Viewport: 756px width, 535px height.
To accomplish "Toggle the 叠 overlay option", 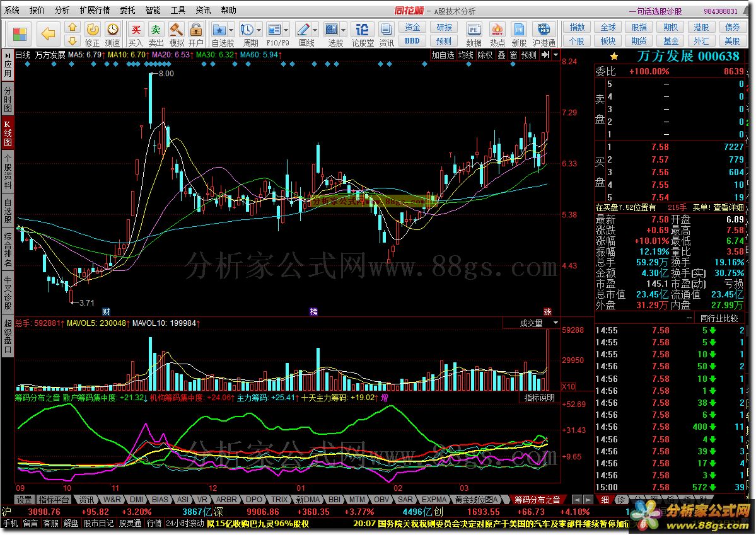I will [x=501, y=55].
